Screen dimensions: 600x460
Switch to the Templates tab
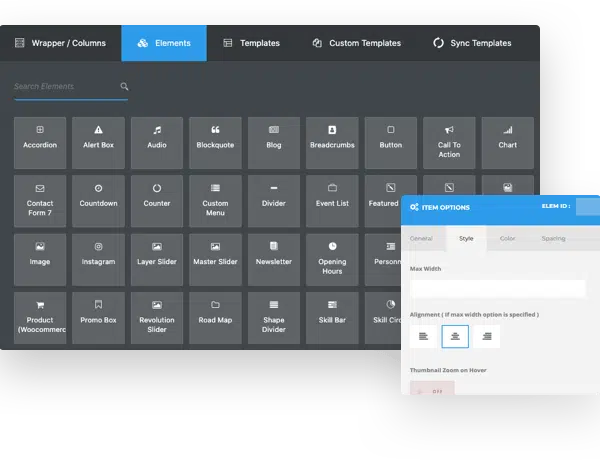251,43
